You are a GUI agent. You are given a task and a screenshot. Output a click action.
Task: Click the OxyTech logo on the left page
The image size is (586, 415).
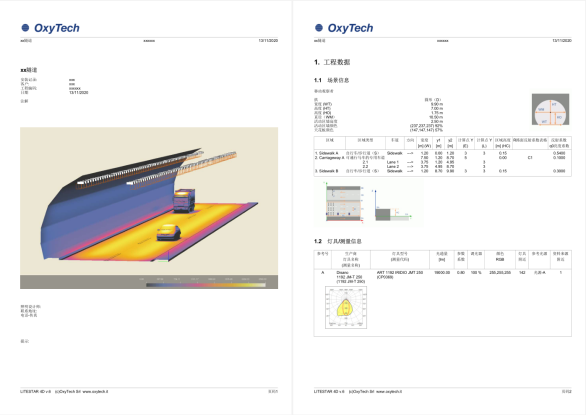50,28
